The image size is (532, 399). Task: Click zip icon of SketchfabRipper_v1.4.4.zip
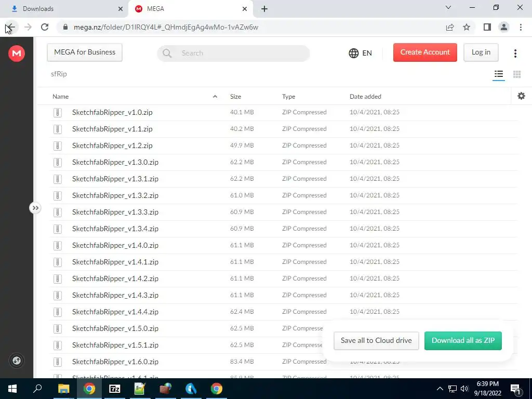tap(58, 312)
